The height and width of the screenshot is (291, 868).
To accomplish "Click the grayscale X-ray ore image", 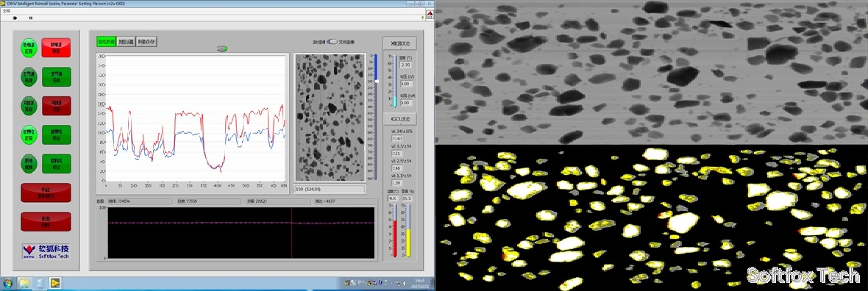I will click(x=652, y=73).
